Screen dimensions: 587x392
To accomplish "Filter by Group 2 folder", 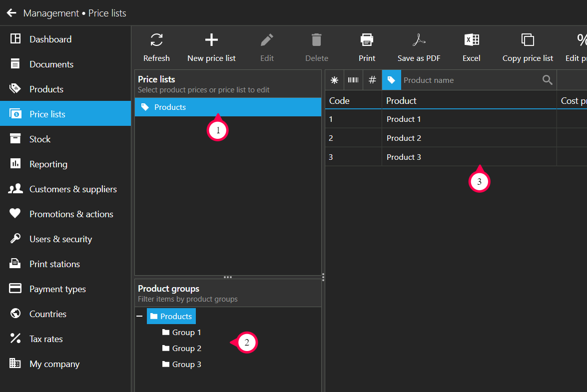I will tap(181, 348).
